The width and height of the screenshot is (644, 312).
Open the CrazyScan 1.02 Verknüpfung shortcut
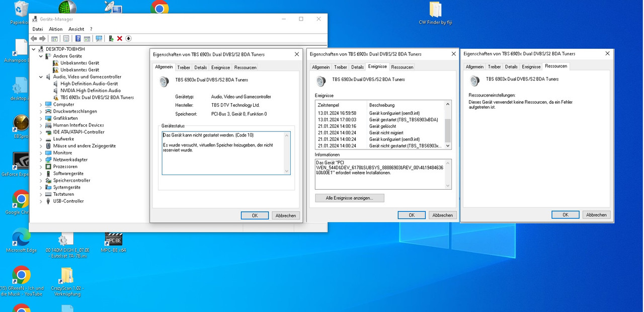click(x=67, y=282)
